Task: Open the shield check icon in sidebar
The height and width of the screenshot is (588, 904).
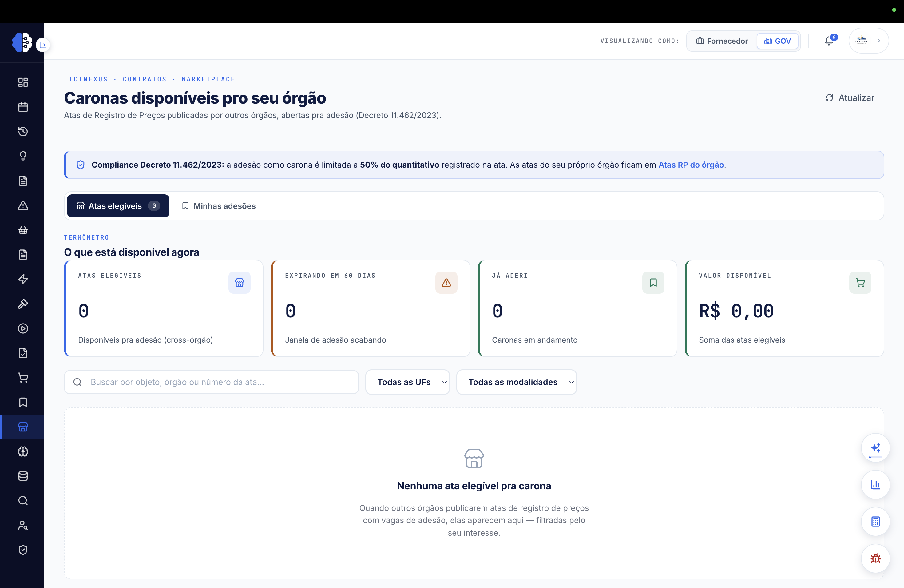Action: pos(23,550)
